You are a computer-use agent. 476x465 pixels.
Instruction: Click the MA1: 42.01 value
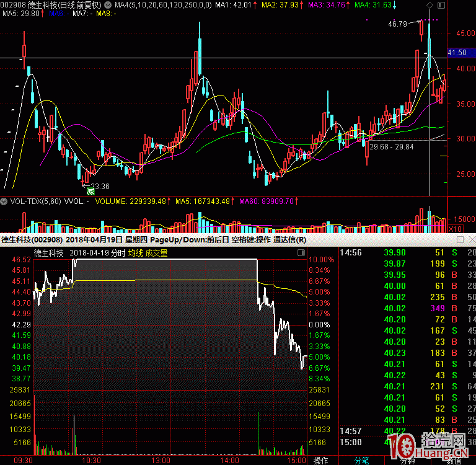pos(234,5)
